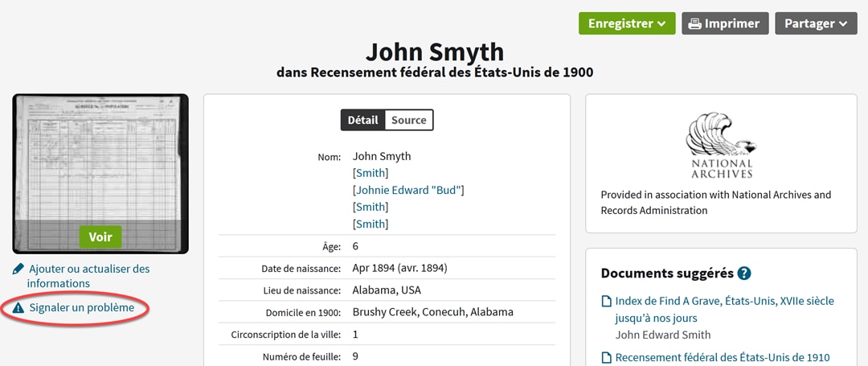
Task: Click the warning triangle icon
Action: [18, 308]
